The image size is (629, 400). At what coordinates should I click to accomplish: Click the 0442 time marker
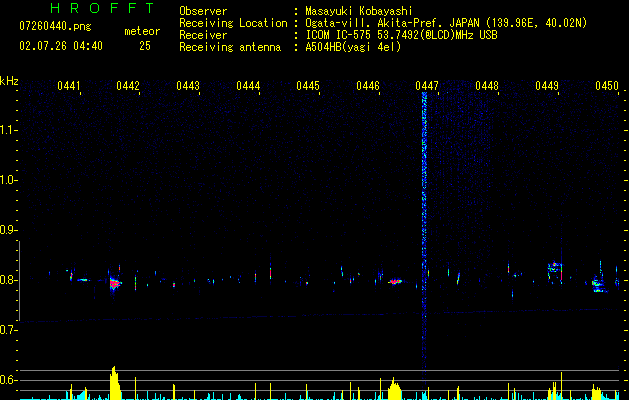(128, 85)
